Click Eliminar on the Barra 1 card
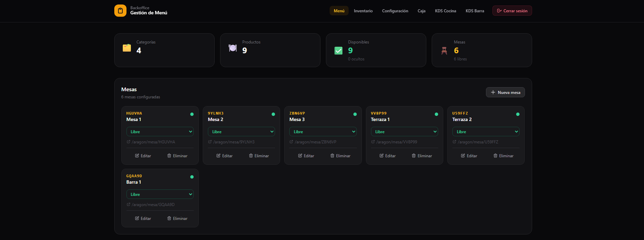This screenshot has height=240, width=644. 177,219
